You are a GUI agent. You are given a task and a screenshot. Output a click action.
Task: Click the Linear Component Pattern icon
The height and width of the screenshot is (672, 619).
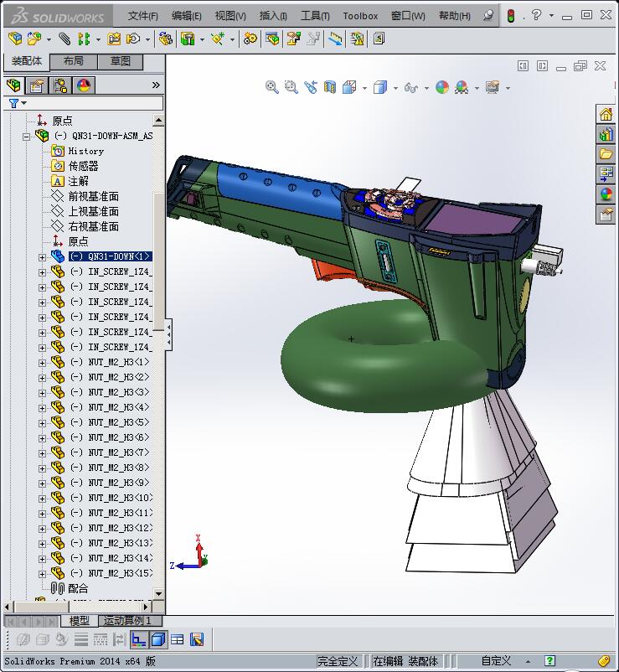pos(84,39)
